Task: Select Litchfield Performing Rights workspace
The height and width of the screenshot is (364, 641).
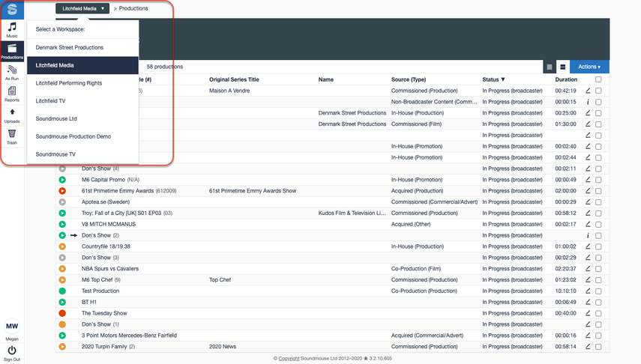Action: point(82,83)
